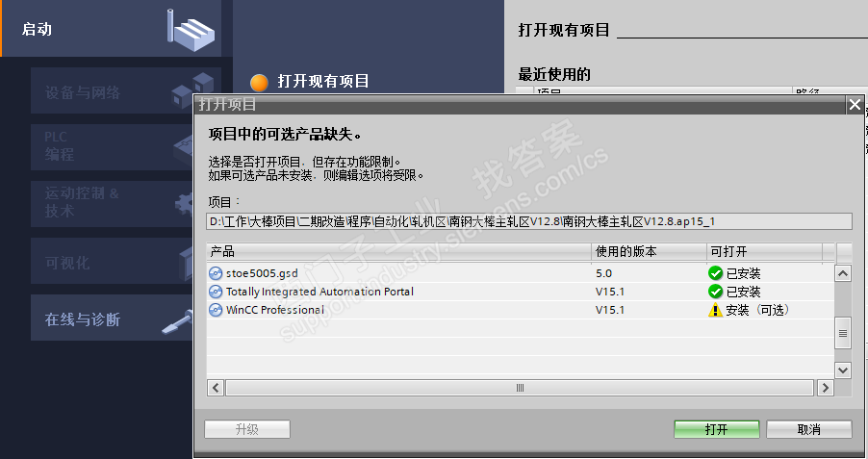
Task: Click V15.1 cell for TIA Portal row
Action: [610, 292]
